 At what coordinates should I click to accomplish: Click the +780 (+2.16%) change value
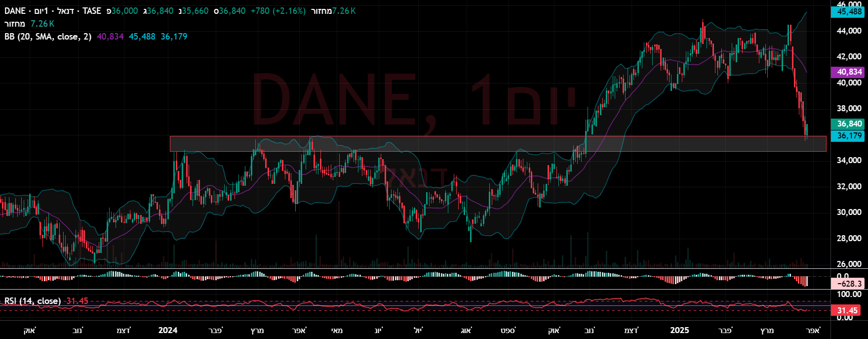point(278,11)
